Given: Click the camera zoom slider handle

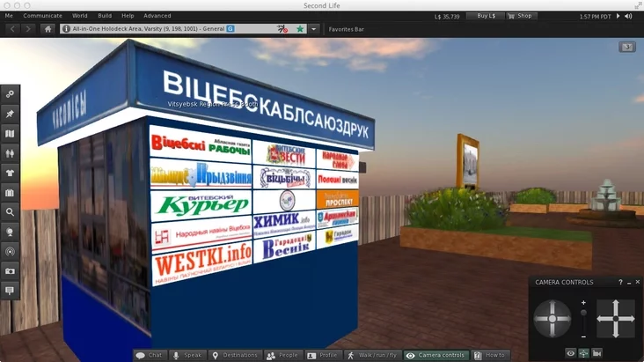Looking at the screenshot, I should (x=583, y=313).
